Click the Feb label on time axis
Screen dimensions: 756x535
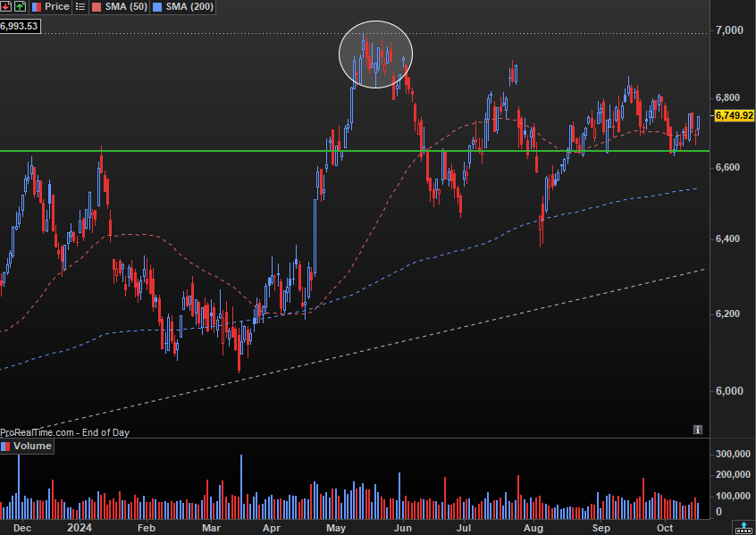coord(146,528)
